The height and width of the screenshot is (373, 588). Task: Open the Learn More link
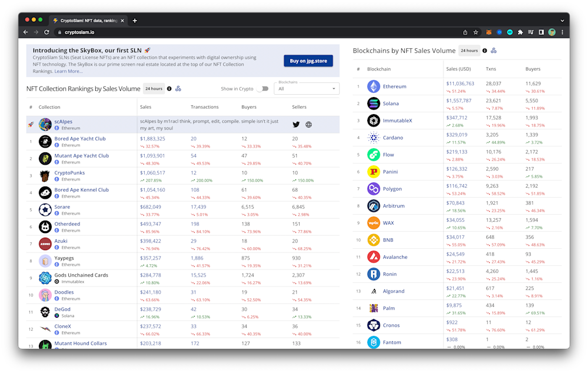(x=68, y=71)
